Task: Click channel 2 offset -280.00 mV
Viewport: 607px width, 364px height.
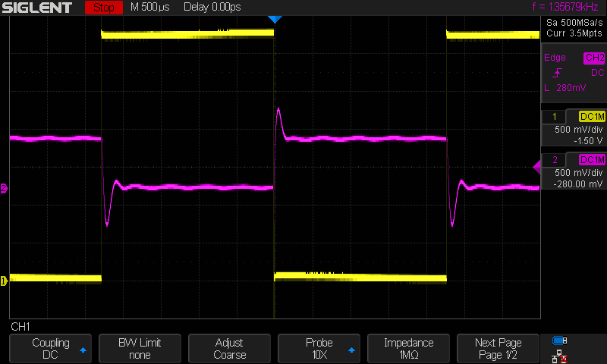Action: coord(578,184)
